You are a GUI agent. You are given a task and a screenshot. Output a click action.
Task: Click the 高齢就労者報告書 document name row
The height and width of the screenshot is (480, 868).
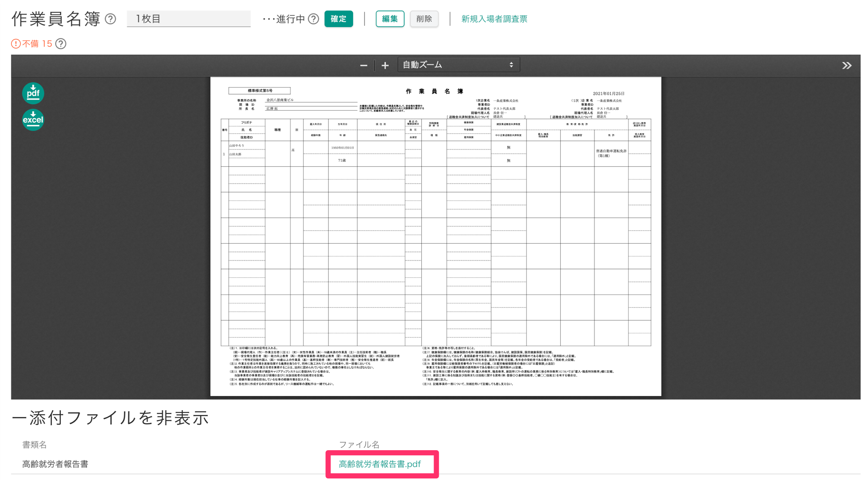click(x=55, y=464)
